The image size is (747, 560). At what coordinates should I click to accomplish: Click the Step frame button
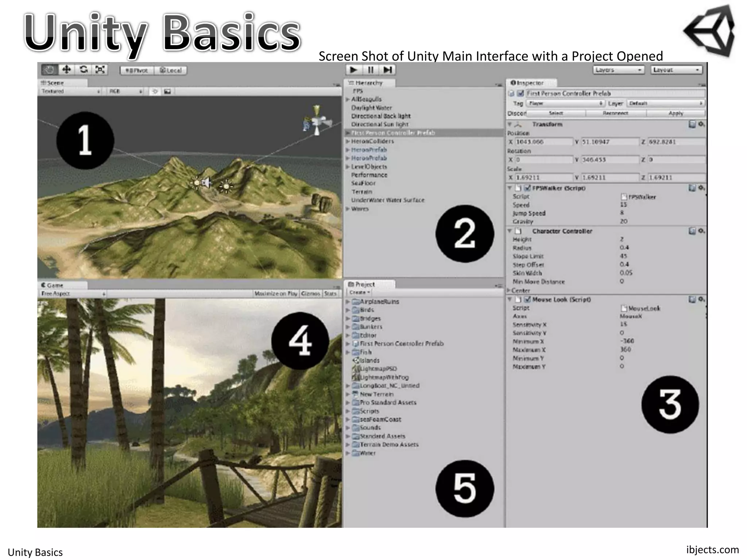(x=387, y=70)
